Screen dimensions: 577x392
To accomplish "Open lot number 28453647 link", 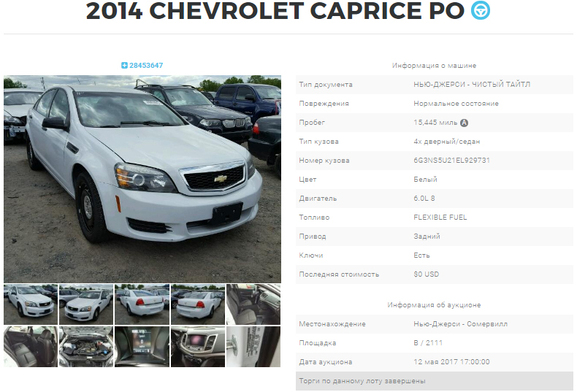I will (x=146, y=66).
